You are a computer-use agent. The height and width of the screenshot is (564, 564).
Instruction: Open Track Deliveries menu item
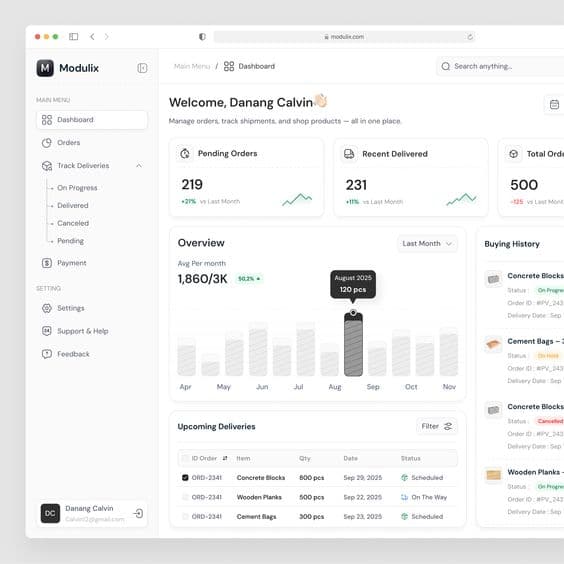click(92, 166)
